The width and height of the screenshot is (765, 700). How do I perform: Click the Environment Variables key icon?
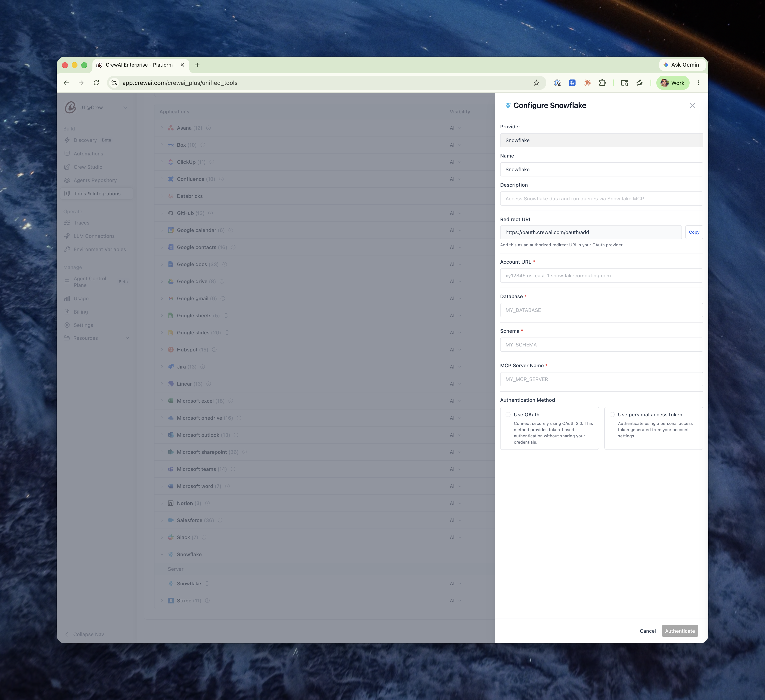click(x=67, y=249)
